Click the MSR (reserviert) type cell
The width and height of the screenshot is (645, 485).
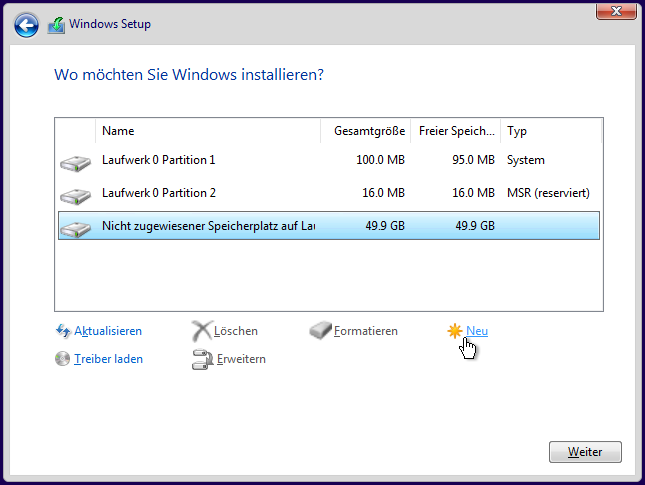548,193
